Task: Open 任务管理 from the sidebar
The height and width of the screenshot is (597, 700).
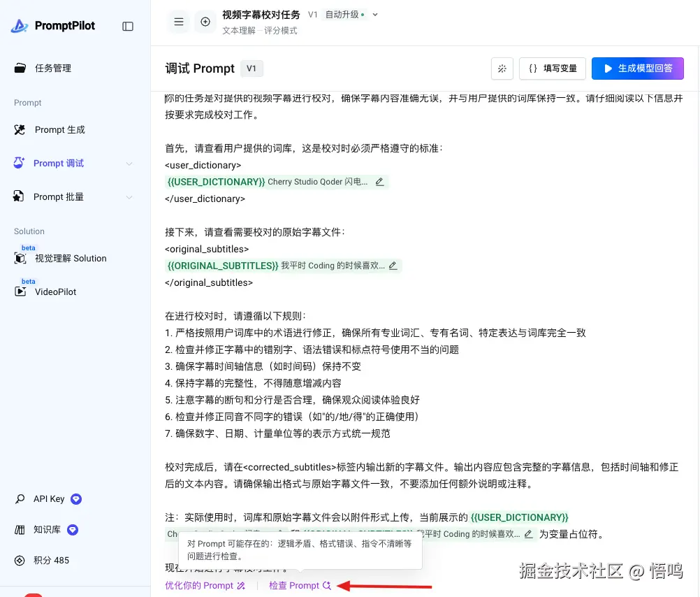Action: click(54, 68)
